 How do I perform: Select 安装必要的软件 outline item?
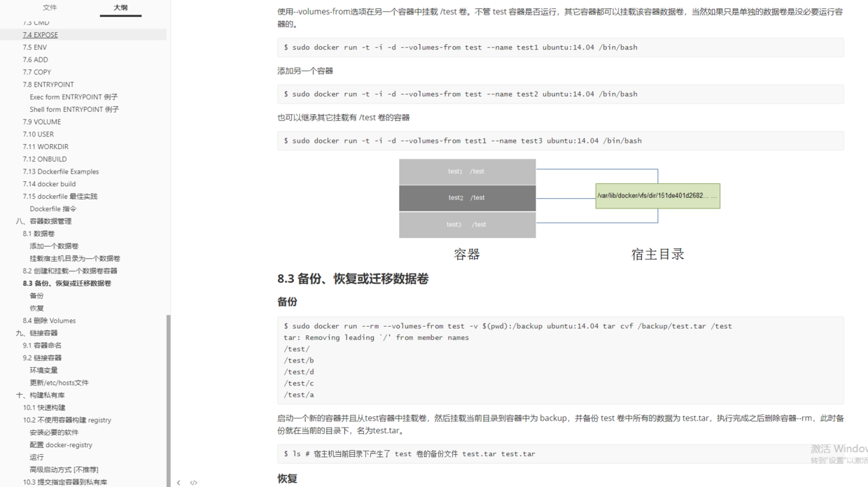click(54, 432)
